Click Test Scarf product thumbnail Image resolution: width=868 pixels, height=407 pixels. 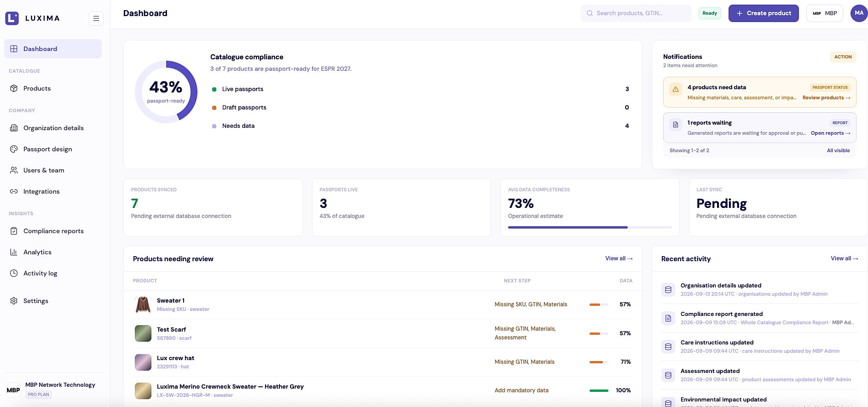point(143,333)
